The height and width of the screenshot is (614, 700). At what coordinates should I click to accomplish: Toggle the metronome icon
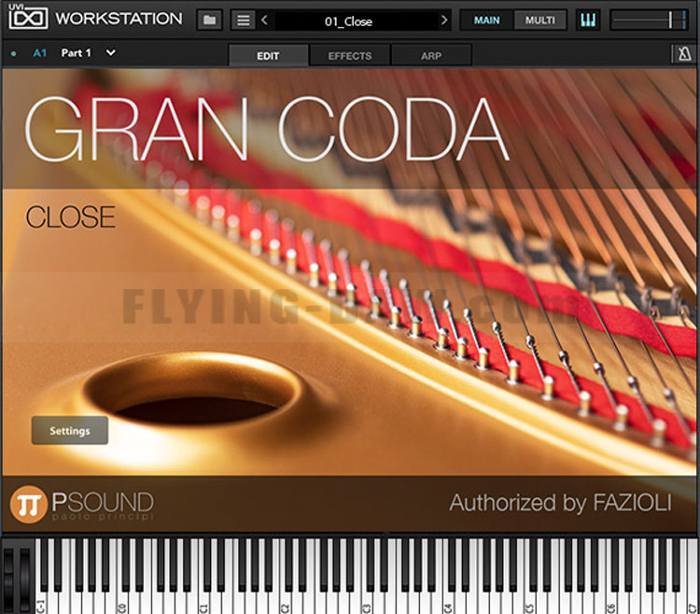tap(684, 54)
